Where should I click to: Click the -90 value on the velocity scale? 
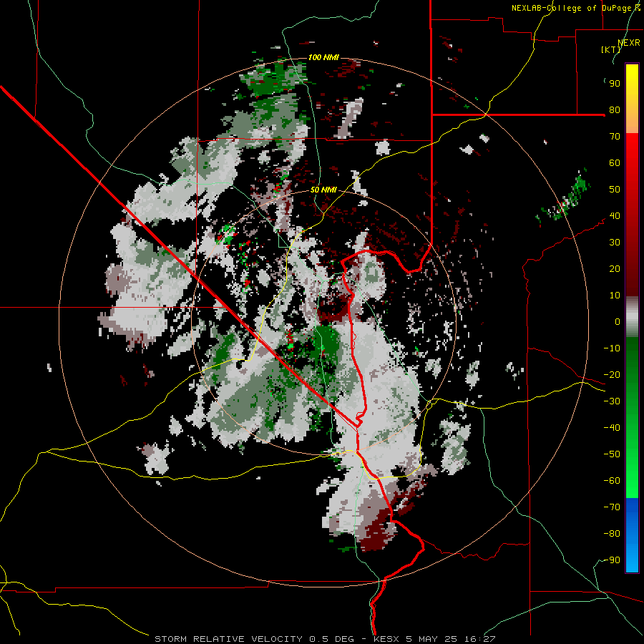tap(612, 560)
